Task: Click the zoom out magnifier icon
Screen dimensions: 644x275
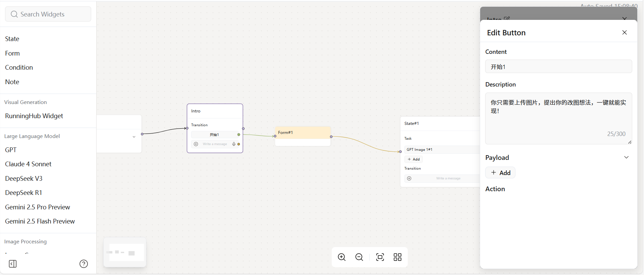Action: tap(359, 257)
